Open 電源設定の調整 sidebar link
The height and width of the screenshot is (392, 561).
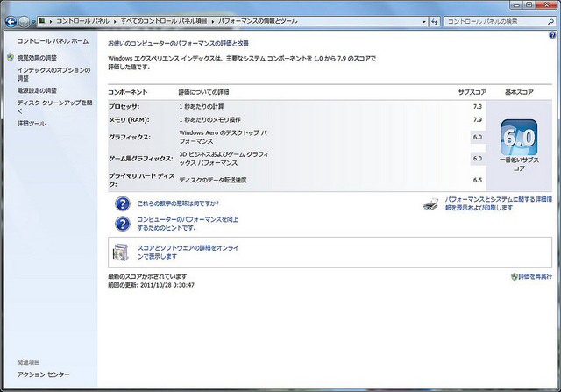tap(37, 90)
